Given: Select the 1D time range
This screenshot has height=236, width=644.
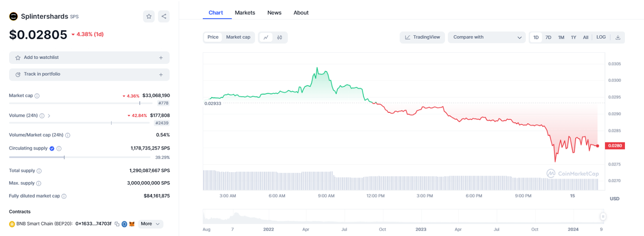Looking at the screenshot, I should click(x=536, y=37).
